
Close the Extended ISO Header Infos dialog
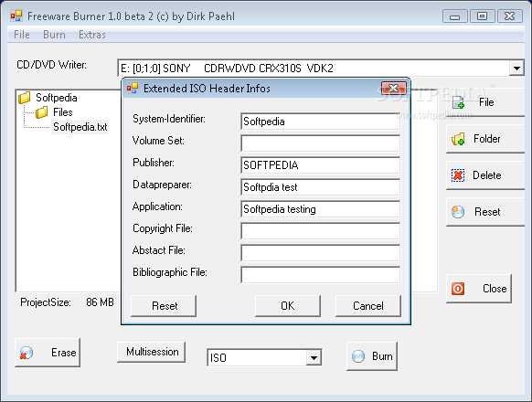click(394, 89)
